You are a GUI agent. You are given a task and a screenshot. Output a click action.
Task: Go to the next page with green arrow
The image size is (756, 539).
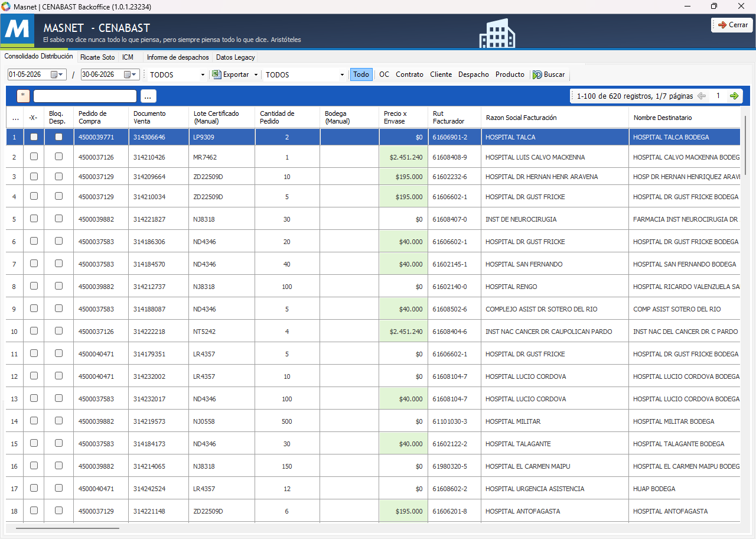[734, 96]
